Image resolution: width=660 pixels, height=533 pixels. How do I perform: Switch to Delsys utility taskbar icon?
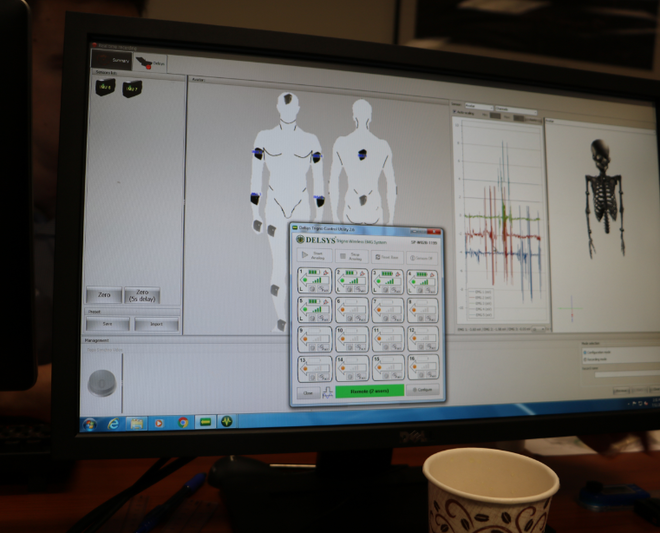[x=205, y=421]
